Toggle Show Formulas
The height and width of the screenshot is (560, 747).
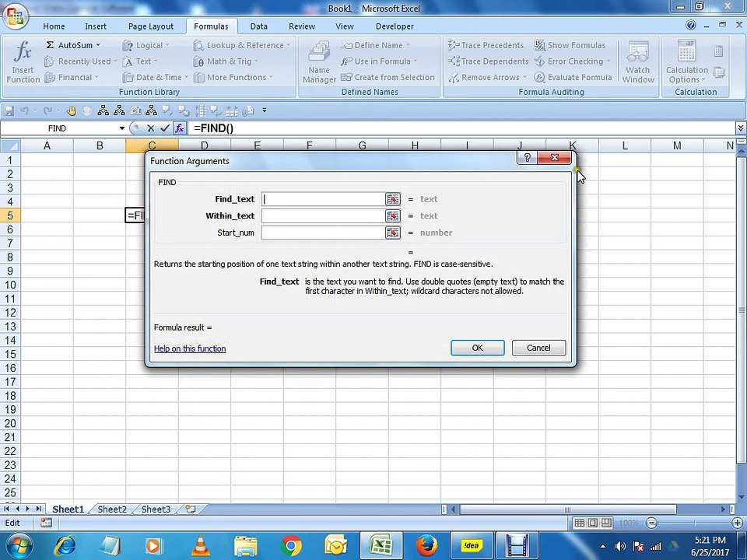570,45
